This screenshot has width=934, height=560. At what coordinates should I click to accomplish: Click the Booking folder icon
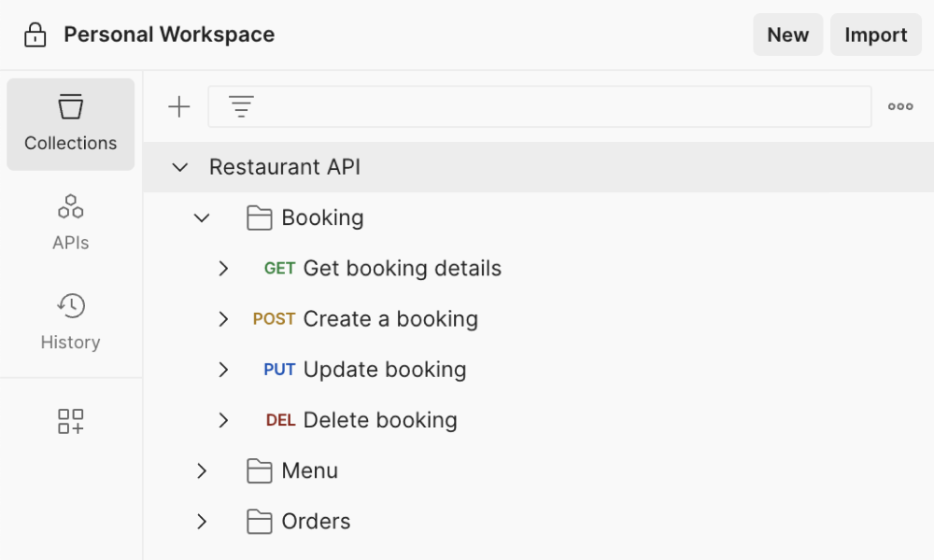(259, 217)
